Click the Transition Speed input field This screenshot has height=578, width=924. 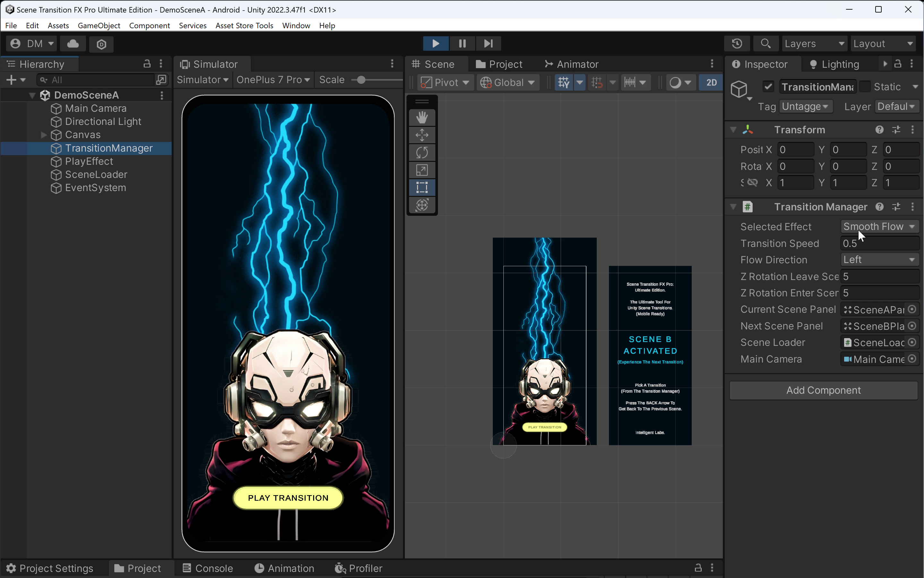pos(880,243)
